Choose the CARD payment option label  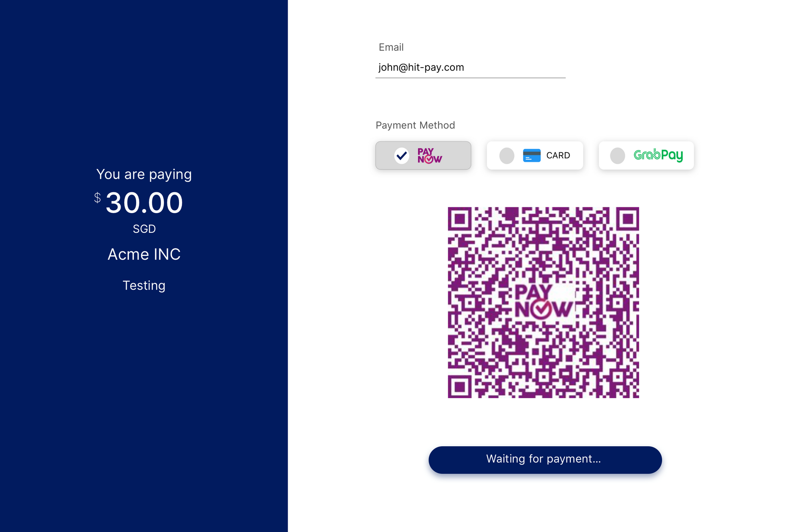(558, 155)
